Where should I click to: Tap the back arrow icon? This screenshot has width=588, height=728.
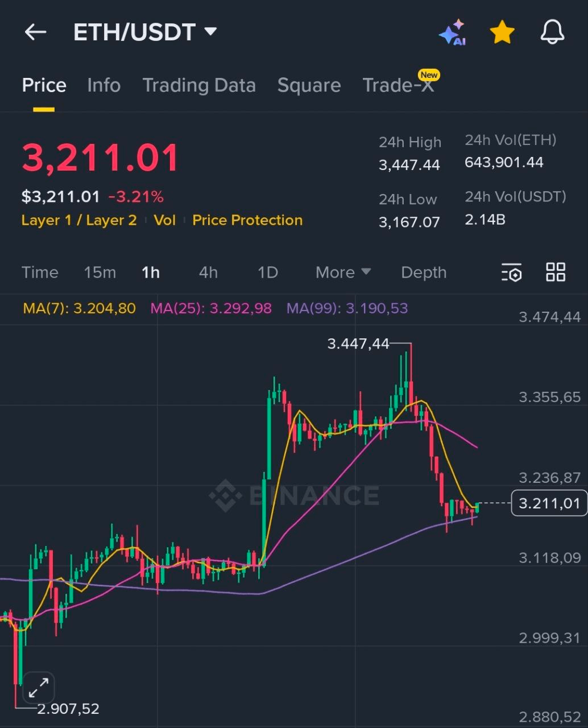(35, 32)
